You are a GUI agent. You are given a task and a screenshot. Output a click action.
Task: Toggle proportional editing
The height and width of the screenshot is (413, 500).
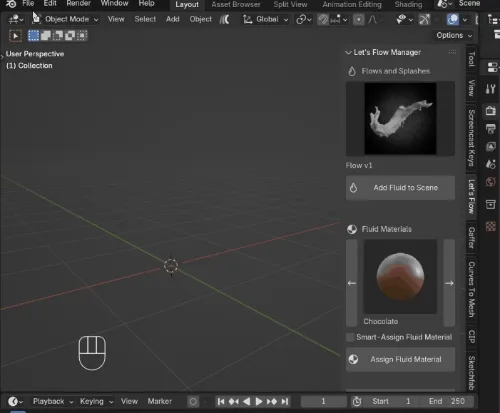pyautogui.click(x=358, y=20)
